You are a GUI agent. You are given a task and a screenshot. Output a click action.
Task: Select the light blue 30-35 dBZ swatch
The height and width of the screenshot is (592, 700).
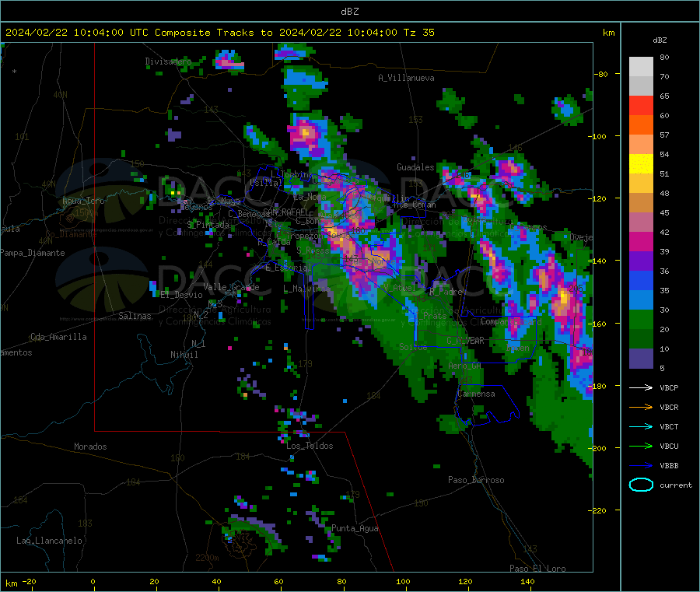click(641, 300)
